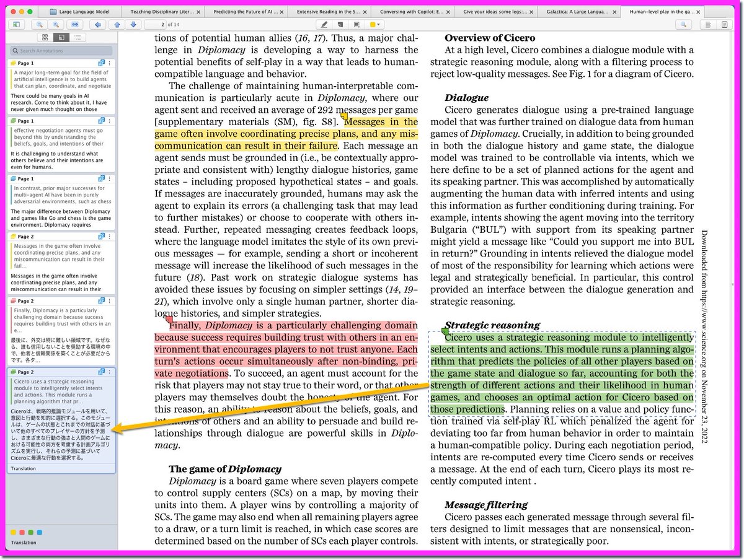Open the highlight color dropdown
The image size is (744, 560).
click(x=375, y=24)
